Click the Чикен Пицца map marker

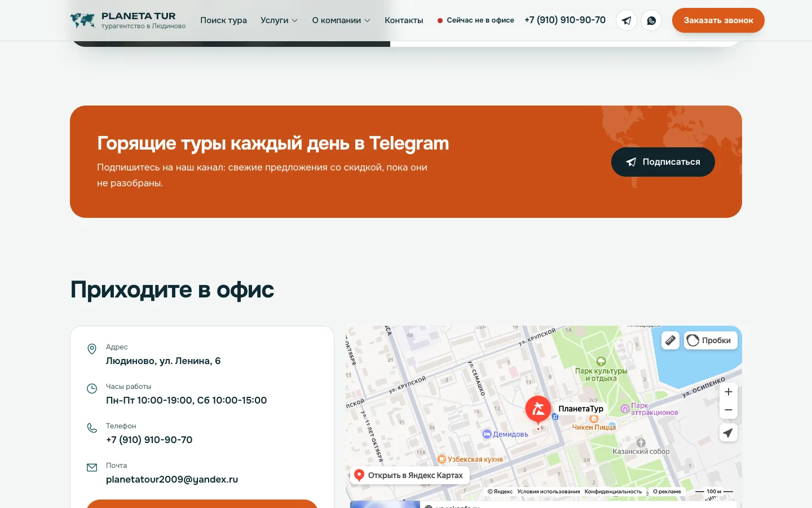[593, 419]
